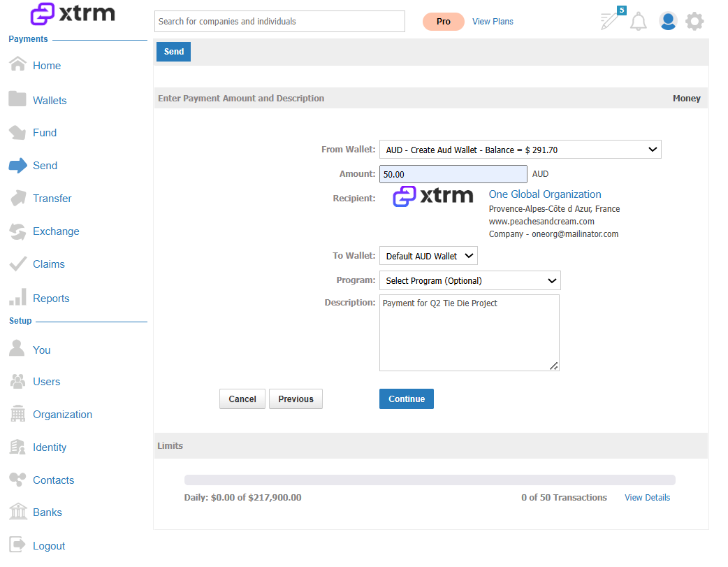Open the Banks setup page
The width and height of the screenshot is (728, 567).
pos(48,512)
